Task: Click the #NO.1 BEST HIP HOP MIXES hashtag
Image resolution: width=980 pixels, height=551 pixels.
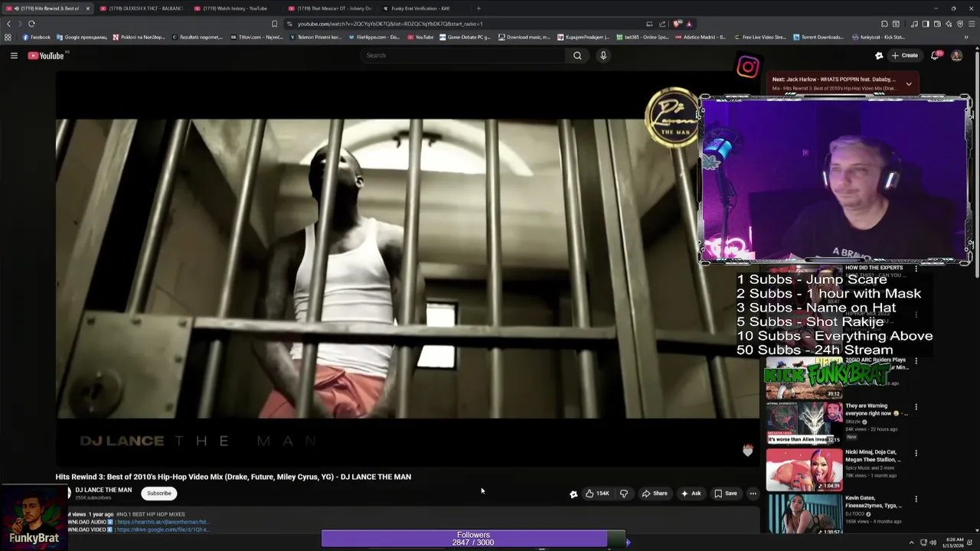Action: click(x=150, y=514)
